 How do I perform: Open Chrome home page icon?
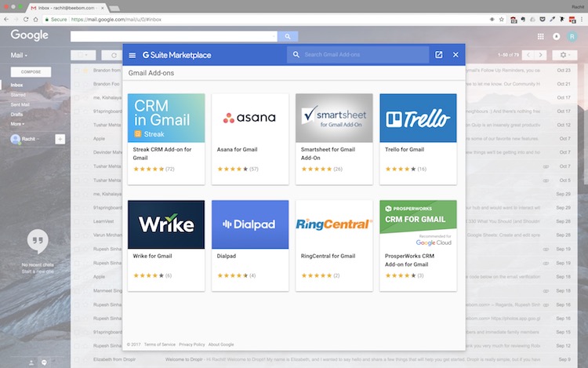click(x=35, y=19)
